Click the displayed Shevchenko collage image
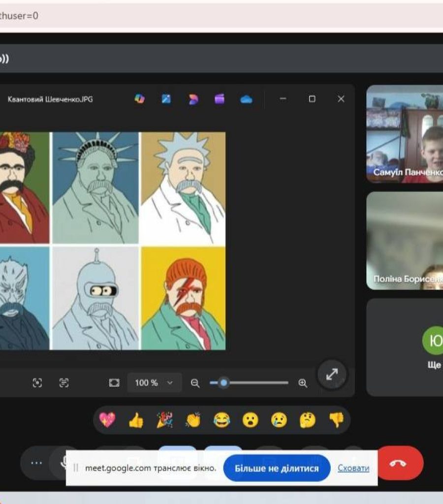The image size is (443, 504). pos(113,241)
